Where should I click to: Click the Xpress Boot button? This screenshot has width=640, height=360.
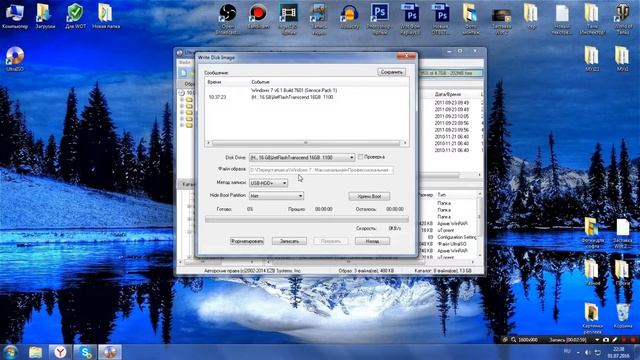pos(369,196)
